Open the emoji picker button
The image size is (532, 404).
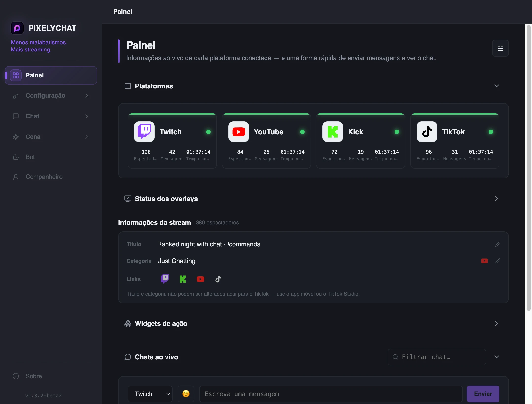[186, 394]
